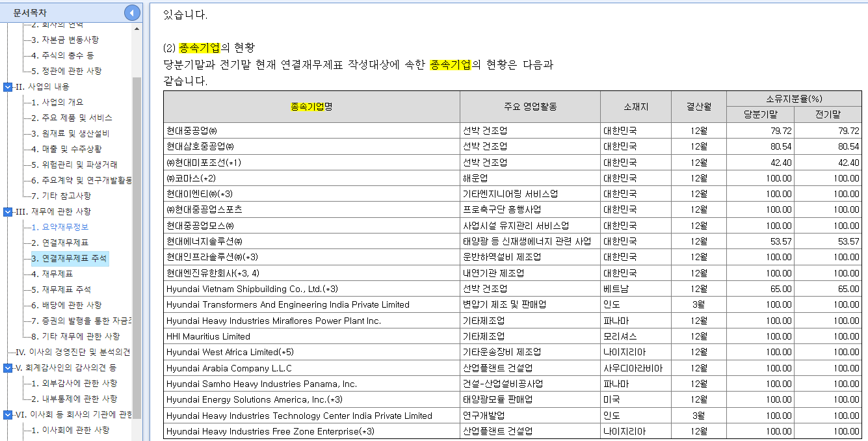Select the II. 사업의 내용 heading

(42, 87)
